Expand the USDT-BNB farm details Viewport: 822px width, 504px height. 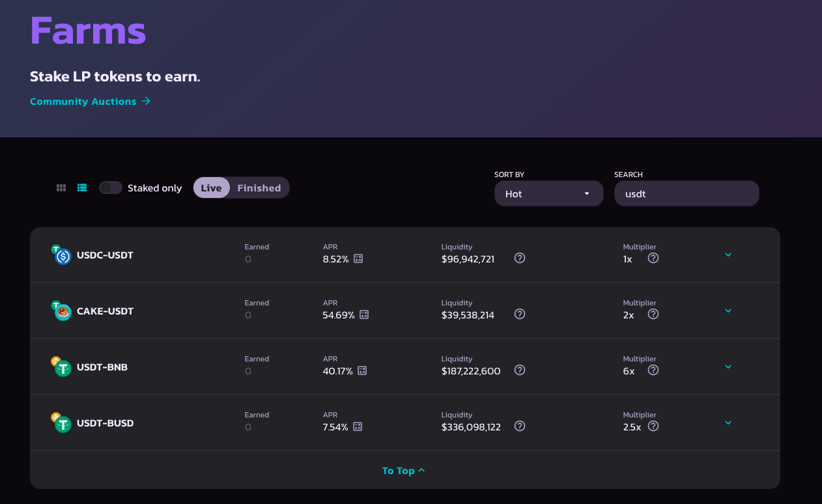pos(728,367)
